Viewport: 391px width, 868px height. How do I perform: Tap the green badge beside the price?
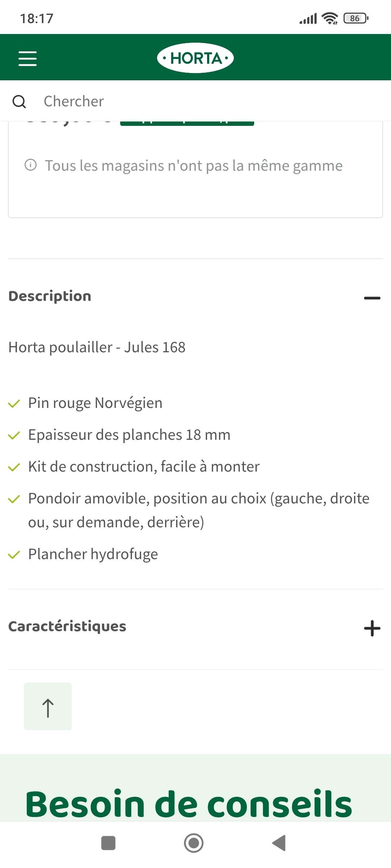[187, 123]
